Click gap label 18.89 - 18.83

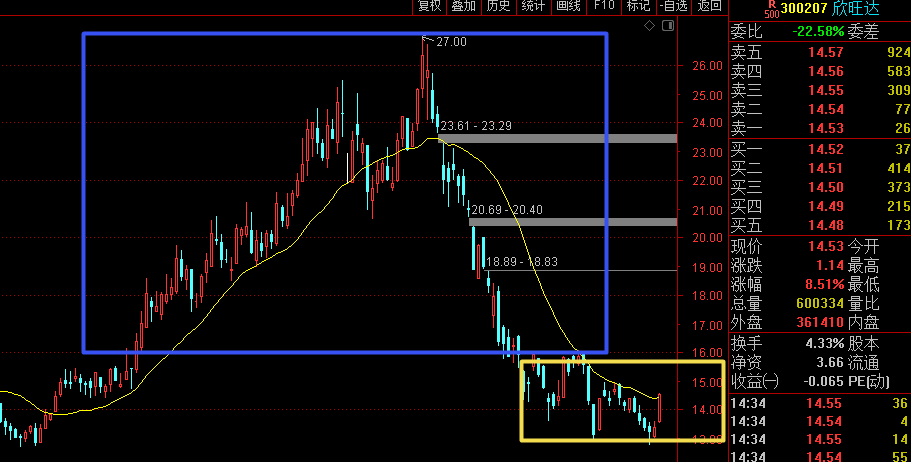tap(522, 262)
